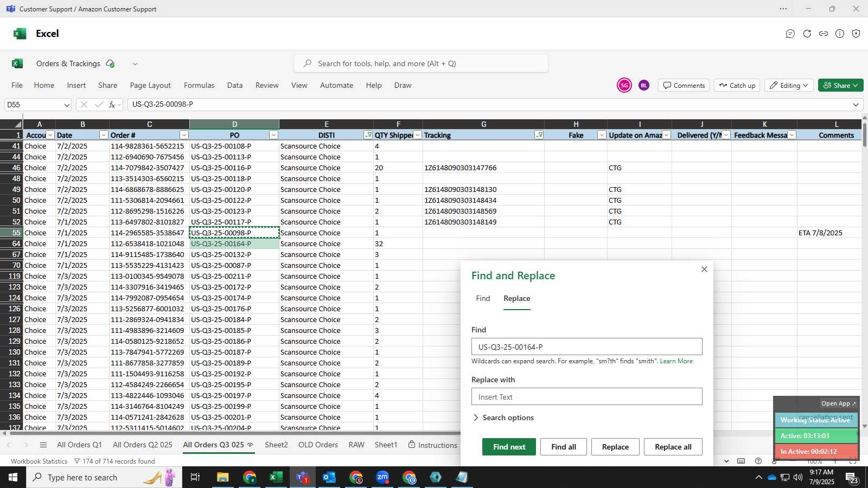Switch to the OLD Orders sheet

(318, 445)
